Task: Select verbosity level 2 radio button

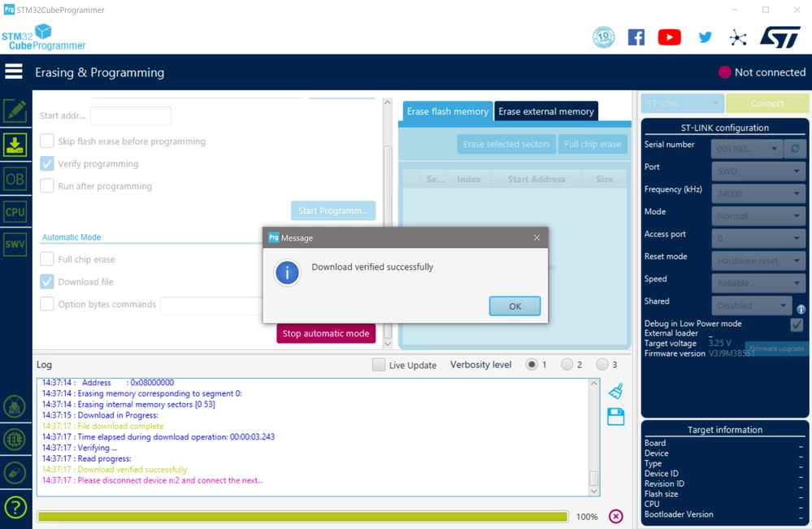Action: pos(567,364)
